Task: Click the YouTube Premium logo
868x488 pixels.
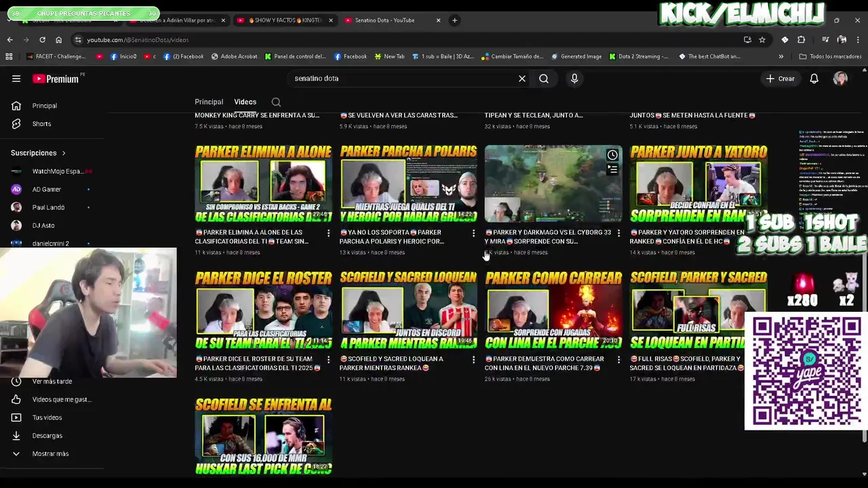Action: tap(56, 79)
